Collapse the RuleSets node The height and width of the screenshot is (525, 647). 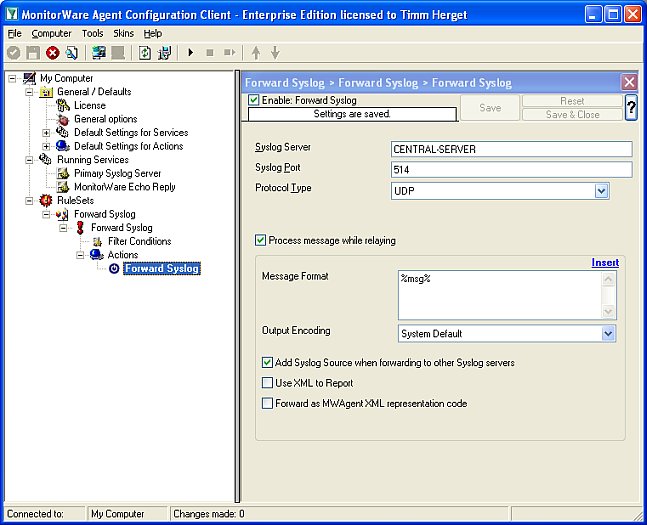29,201
